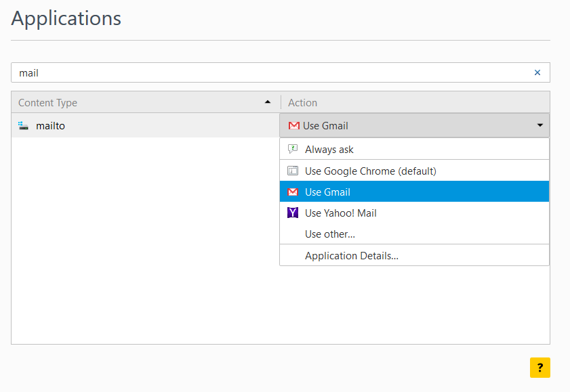
Task: Click the Gmail envelope icon in the highlighted option
Action: pos(293,192)
